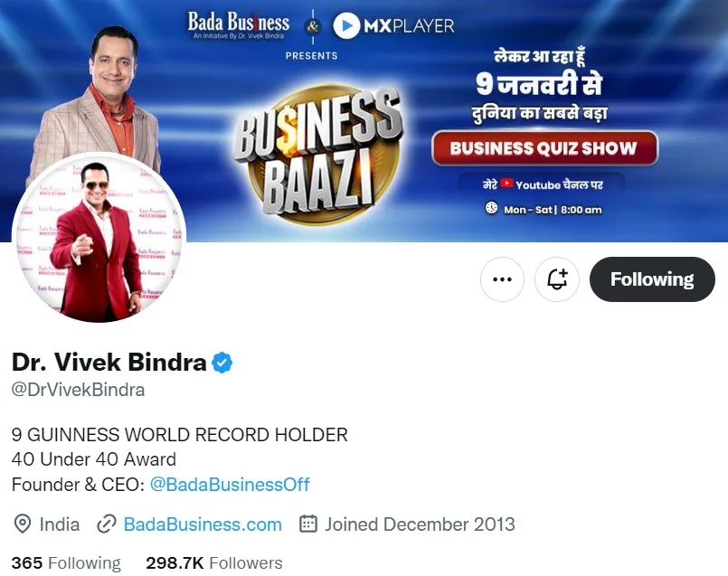Visit the BadaBusiness.com website link
Screen dimensions: 728x576
click(203, 524)
